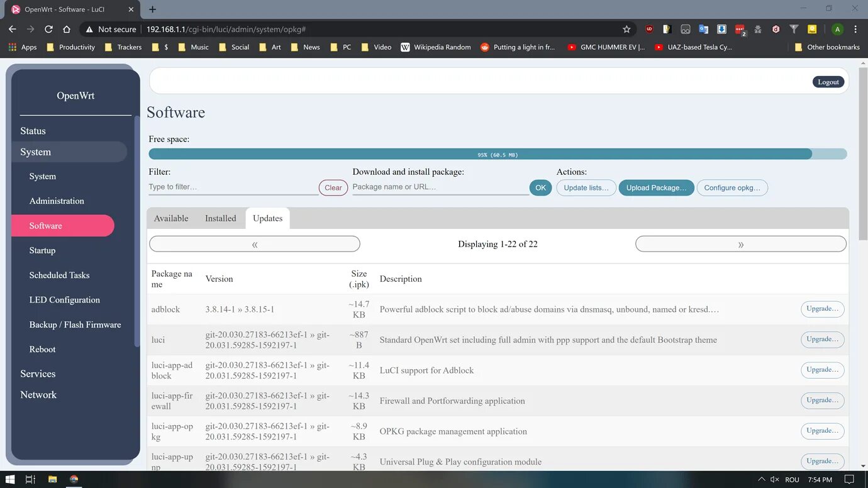Switch to the Installed tab
This screenshot has height=488, width=868.
coord(221,218)
